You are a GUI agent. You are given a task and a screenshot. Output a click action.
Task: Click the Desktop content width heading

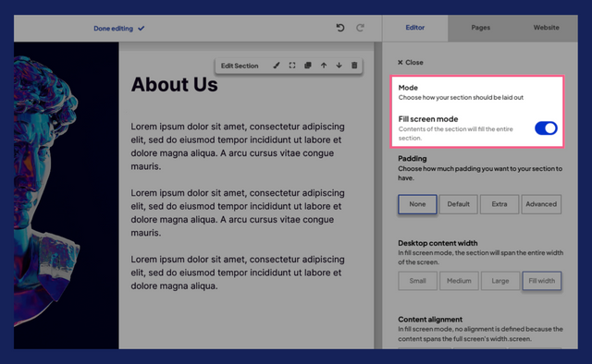coord(438,243)
